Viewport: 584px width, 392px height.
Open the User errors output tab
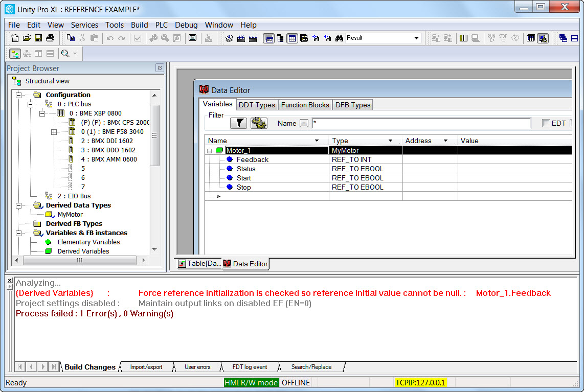[x=197, y=367]
